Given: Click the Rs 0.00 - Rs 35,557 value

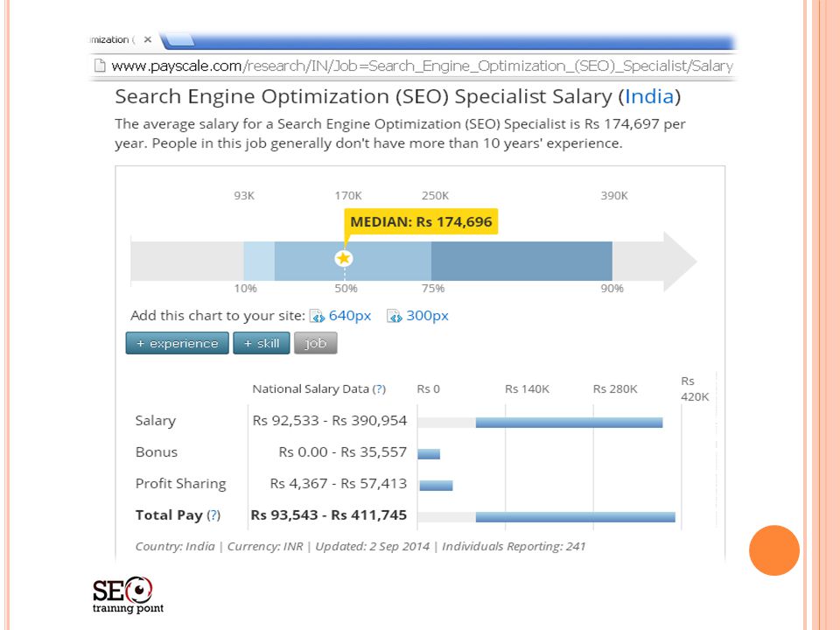Looking at the screenshot, I should 343,452.
